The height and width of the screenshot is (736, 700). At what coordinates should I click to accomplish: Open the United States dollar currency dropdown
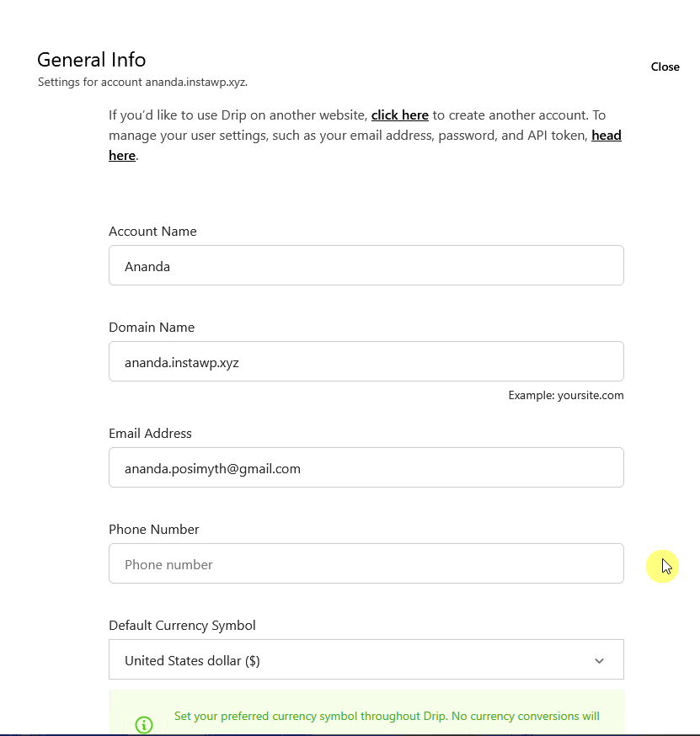(x=354, y=659)
